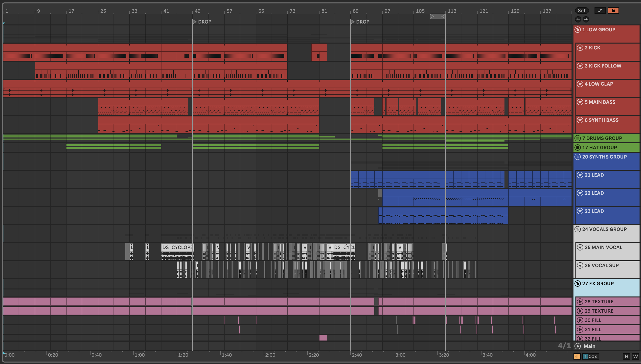Unfold the 7 DRUMS GROUP track
This screenshot has width=641, height=364.
pos(577,138)
